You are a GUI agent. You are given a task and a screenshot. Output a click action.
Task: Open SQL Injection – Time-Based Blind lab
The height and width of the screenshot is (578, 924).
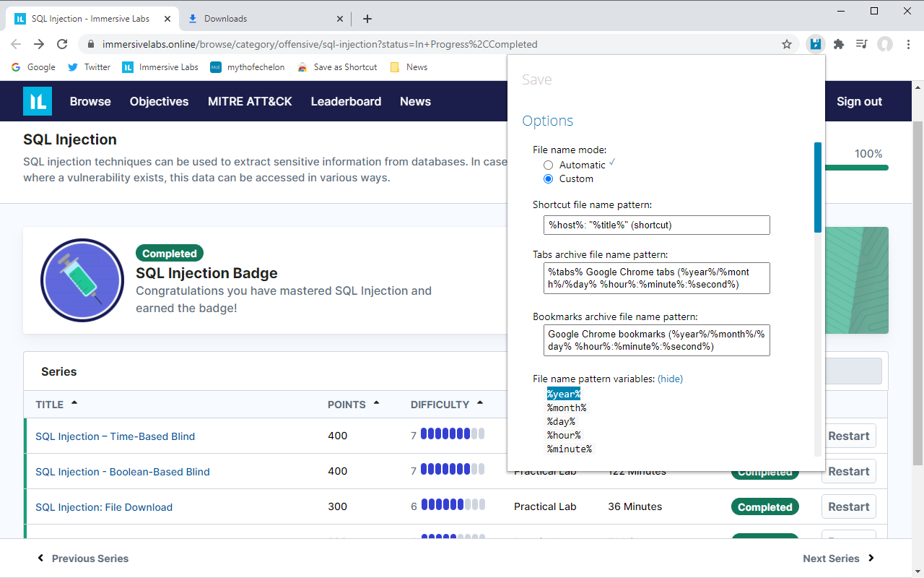click(x=115, y=436)
